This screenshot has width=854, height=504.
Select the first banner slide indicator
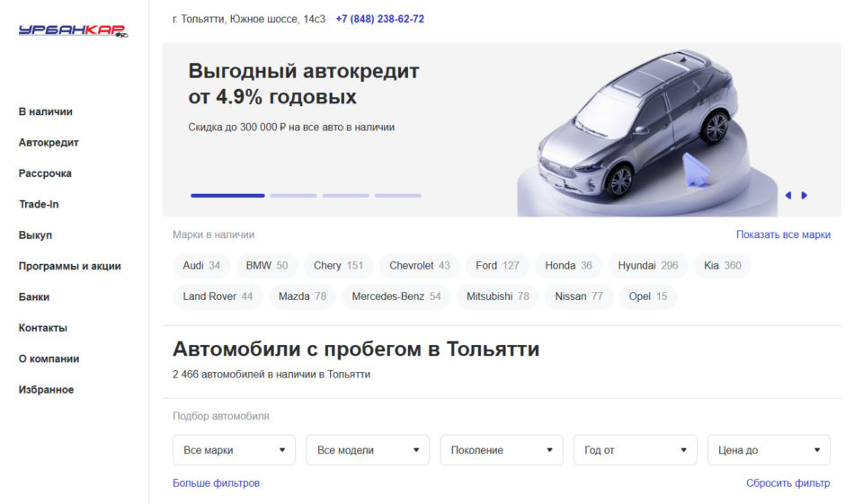point(227,195)
